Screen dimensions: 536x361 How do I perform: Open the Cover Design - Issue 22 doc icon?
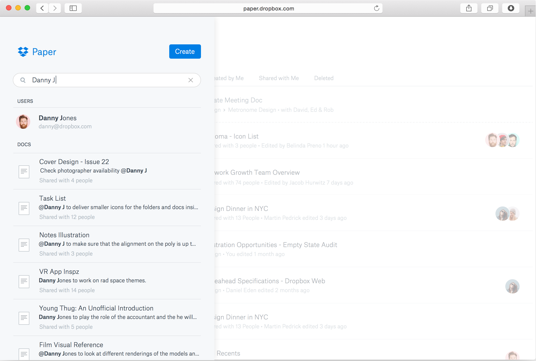click(24, 172)
